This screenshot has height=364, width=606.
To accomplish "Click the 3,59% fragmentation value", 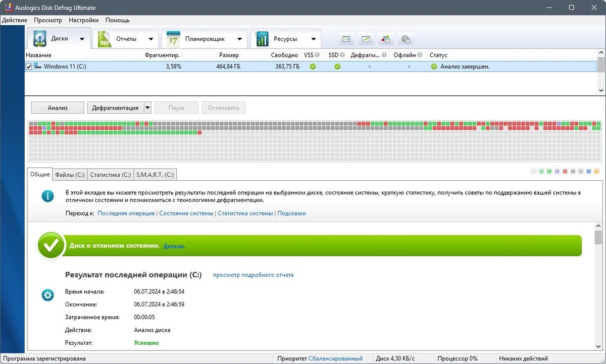I will 174,67.
